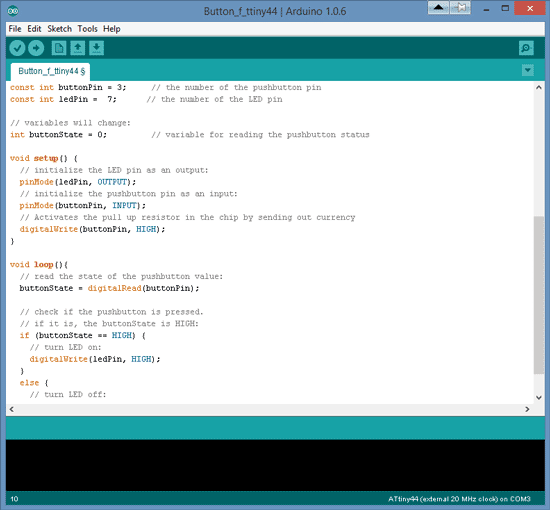
Task: Click the horizontal scrollbar right arrow
Action: tap(527, 409)
